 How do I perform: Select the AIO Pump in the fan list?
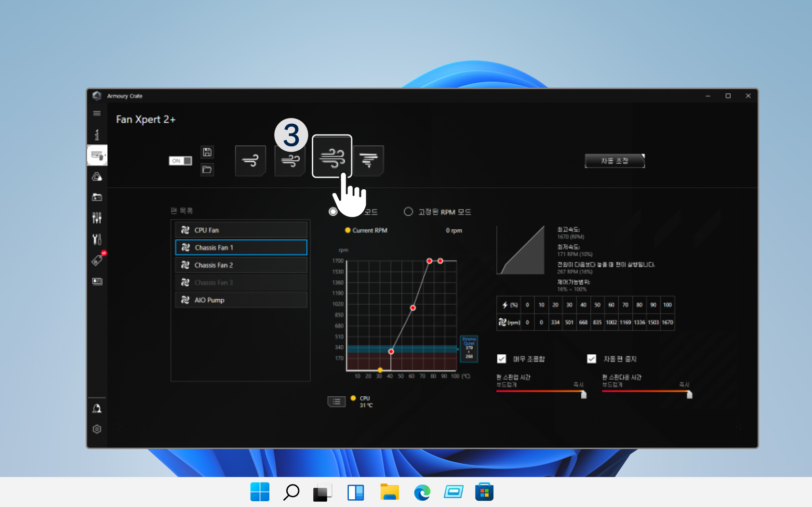pyautogui.click(x=241, y=299)
